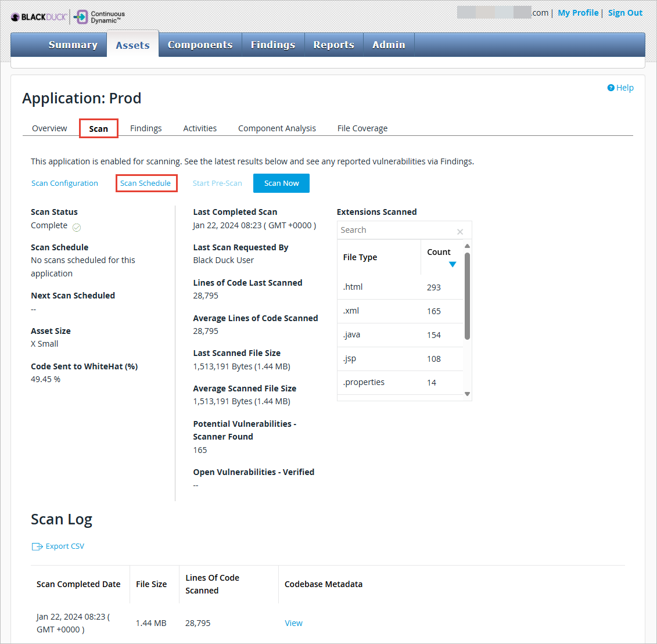Click the extensions list scroll up arrow
The height and width of the screenshot is (644, 657).
[x=467, y=246]
